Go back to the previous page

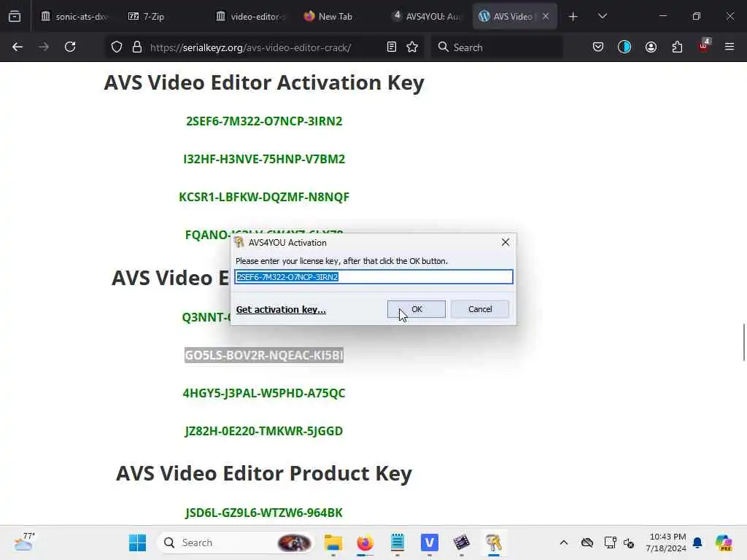[x=18, y=47]
